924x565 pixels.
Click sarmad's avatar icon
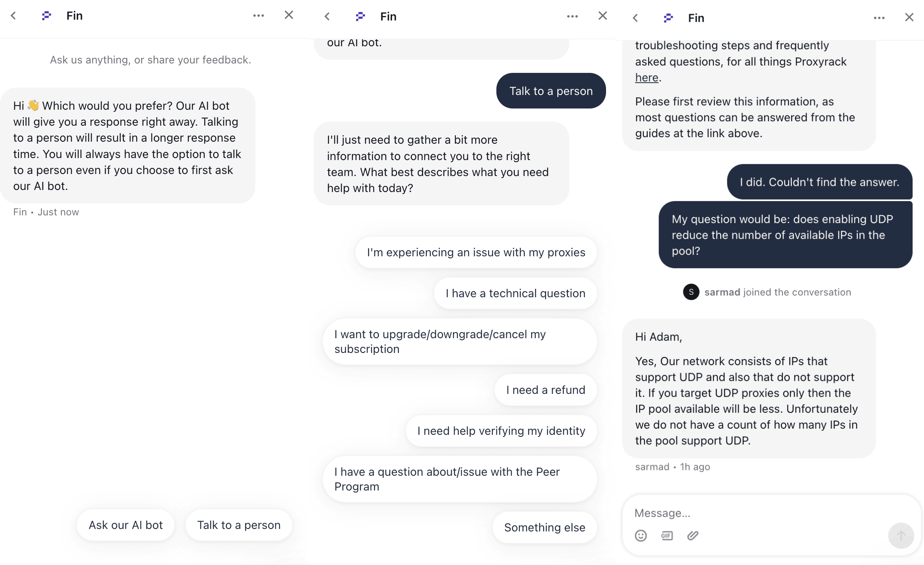[x=691, y=292]
